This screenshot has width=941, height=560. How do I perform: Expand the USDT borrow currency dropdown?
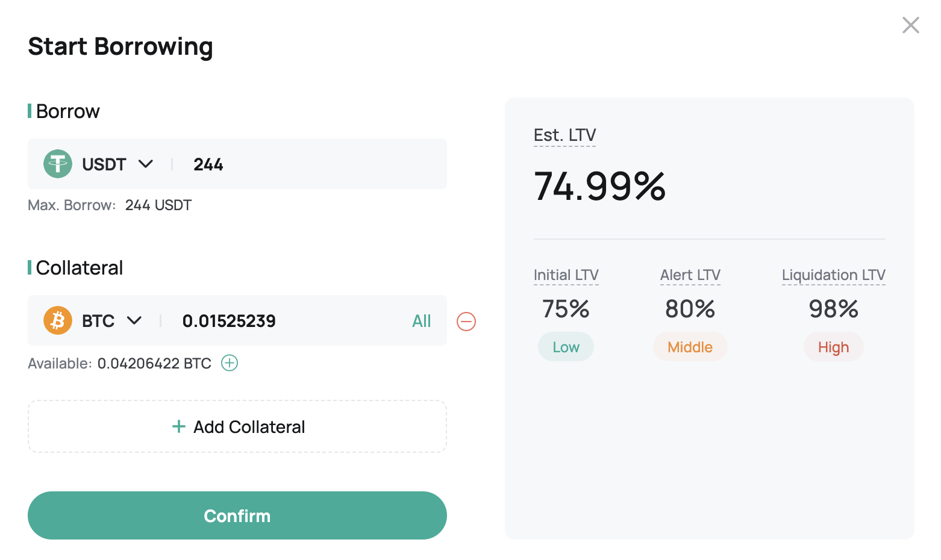click(146, 164)
